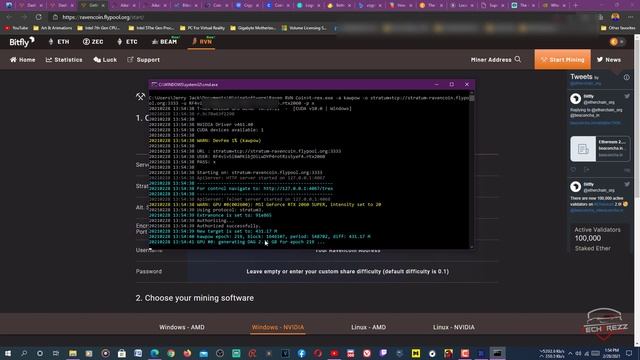Switch to the BEAM pool

(165, 42)
